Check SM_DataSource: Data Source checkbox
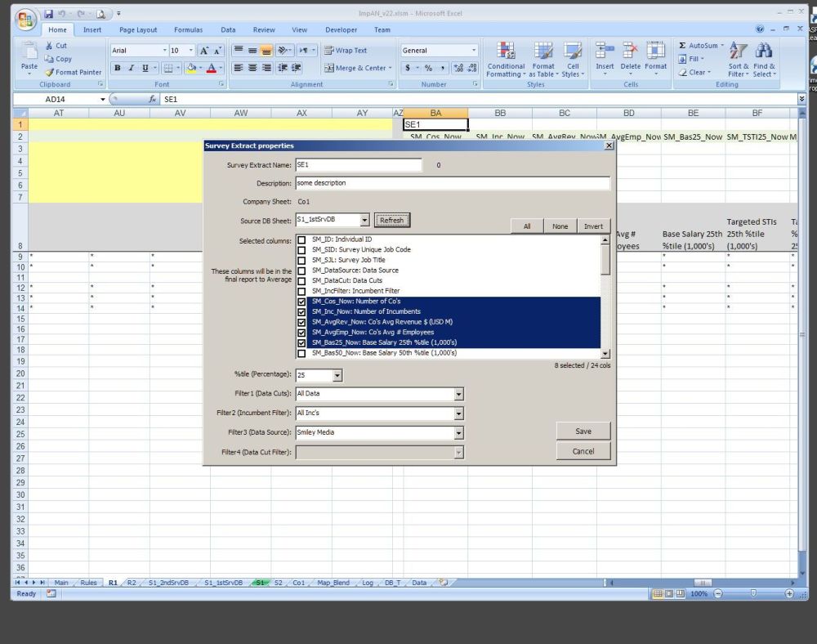The image size is (817, 644). click(301, 271)
